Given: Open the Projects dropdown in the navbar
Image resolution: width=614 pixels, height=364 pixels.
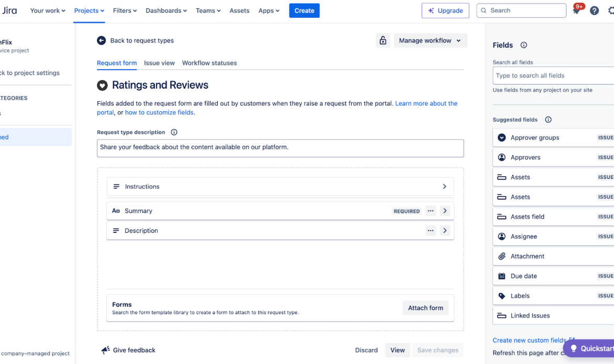Looking at the screenshot, I should [x=88, y=10].
